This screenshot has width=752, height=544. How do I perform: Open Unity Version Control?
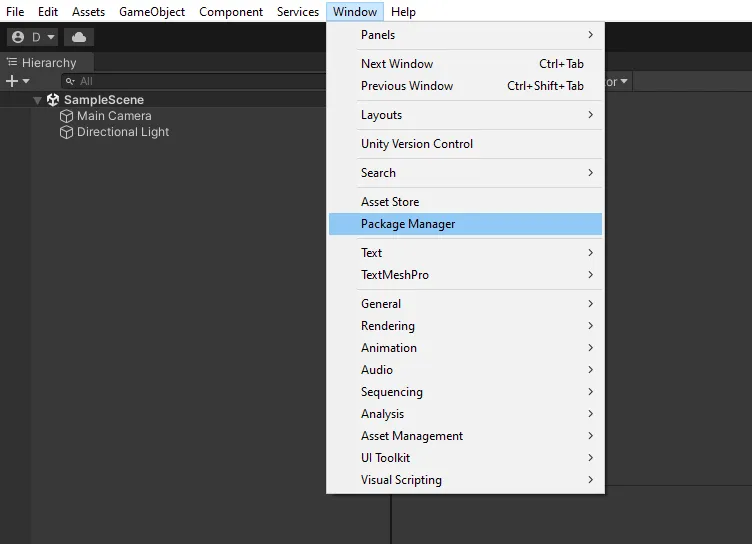point(465,144)
